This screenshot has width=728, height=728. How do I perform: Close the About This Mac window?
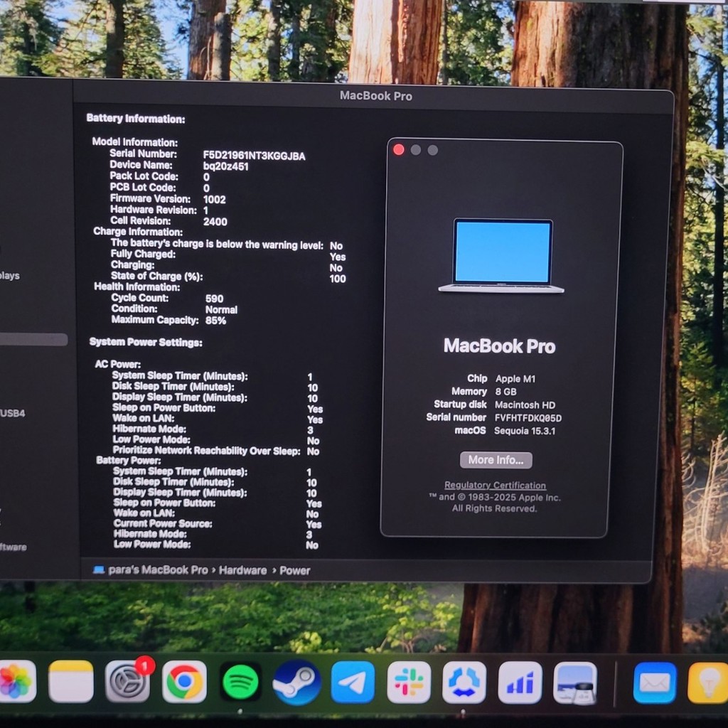pos(398,149)
